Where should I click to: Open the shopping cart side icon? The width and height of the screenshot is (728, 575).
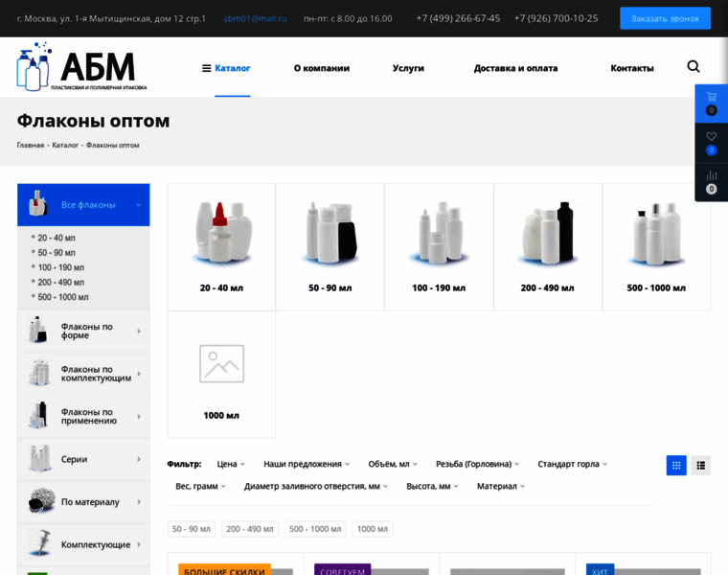(x=712, y=97)
